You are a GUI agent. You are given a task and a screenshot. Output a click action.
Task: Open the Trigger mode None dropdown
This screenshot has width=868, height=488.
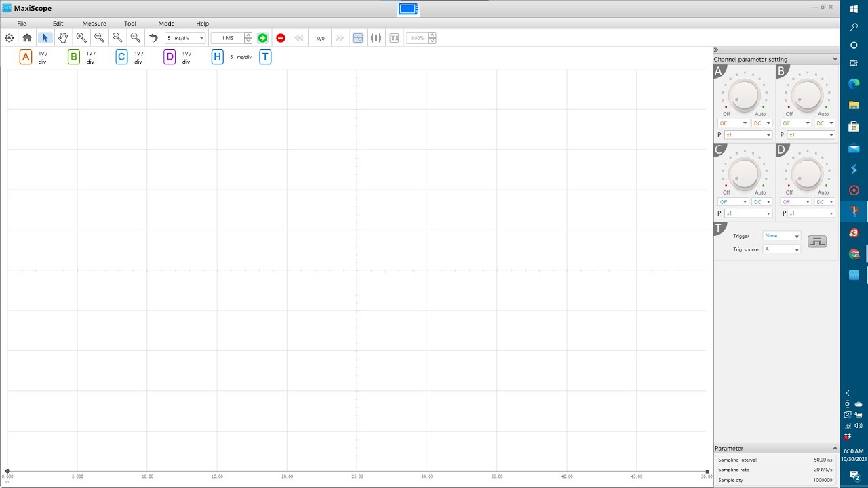click(782, 236)
